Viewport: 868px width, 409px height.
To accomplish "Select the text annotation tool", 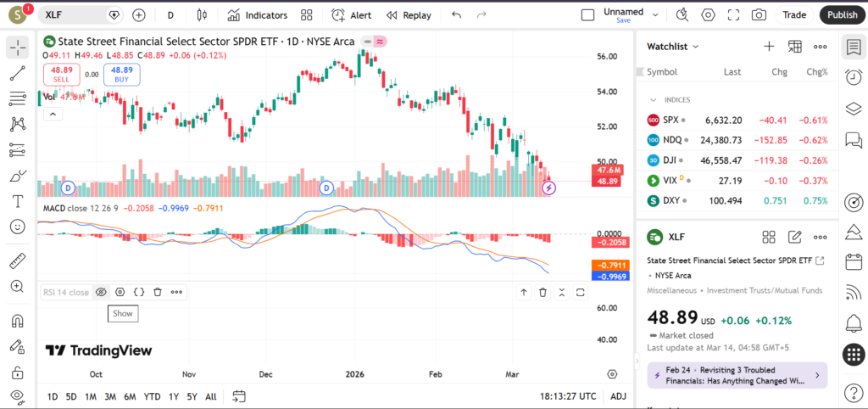I will pyautogui.click(x=17, y=201).
